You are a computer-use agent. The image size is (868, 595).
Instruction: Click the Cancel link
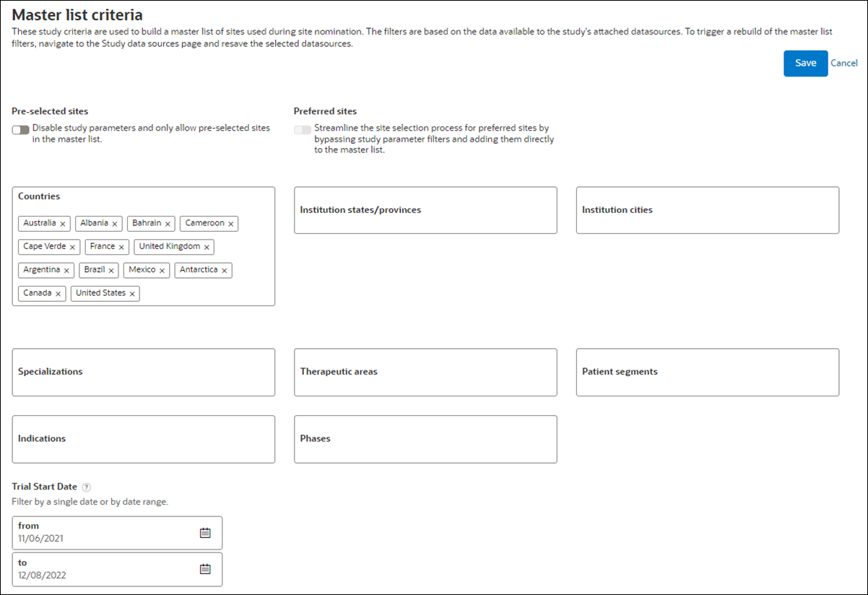tap(844, 63)
